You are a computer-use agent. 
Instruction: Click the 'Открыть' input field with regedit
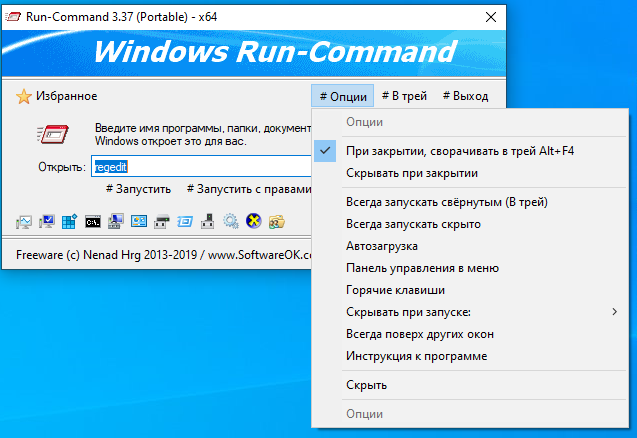point(202,166)
